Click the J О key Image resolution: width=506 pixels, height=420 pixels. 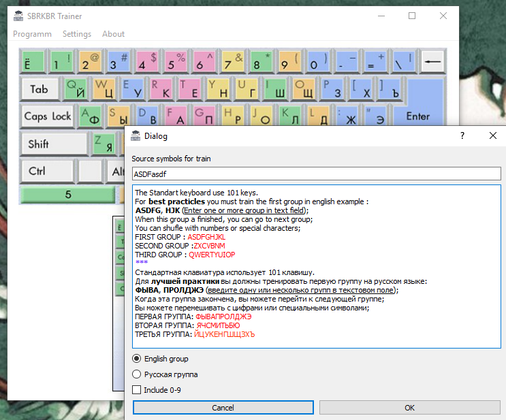coord(261,116)
